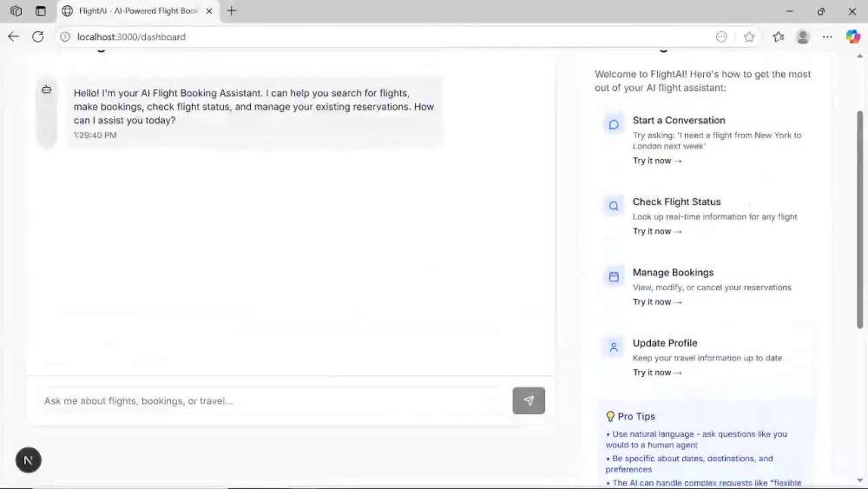Click 'Use natural language' tip text
Viewport: 868px width, 489px height.
pos(696,439)
